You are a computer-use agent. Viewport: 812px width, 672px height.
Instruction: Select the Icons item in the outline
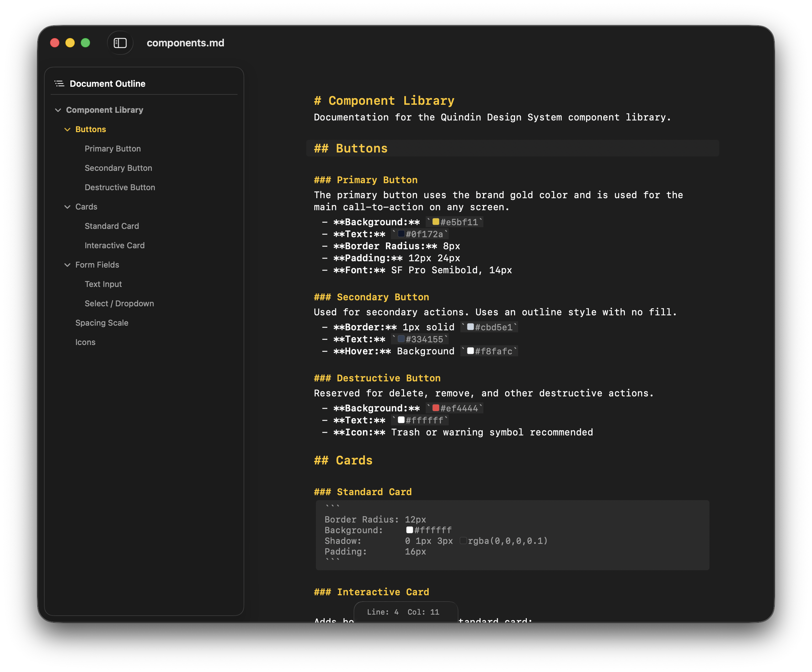(85, 342)
